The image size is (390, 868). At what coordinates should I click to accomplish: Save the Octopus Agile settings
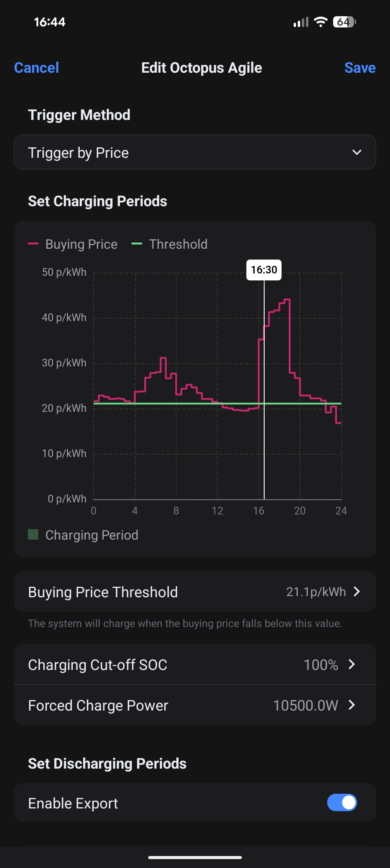[360, 68]
